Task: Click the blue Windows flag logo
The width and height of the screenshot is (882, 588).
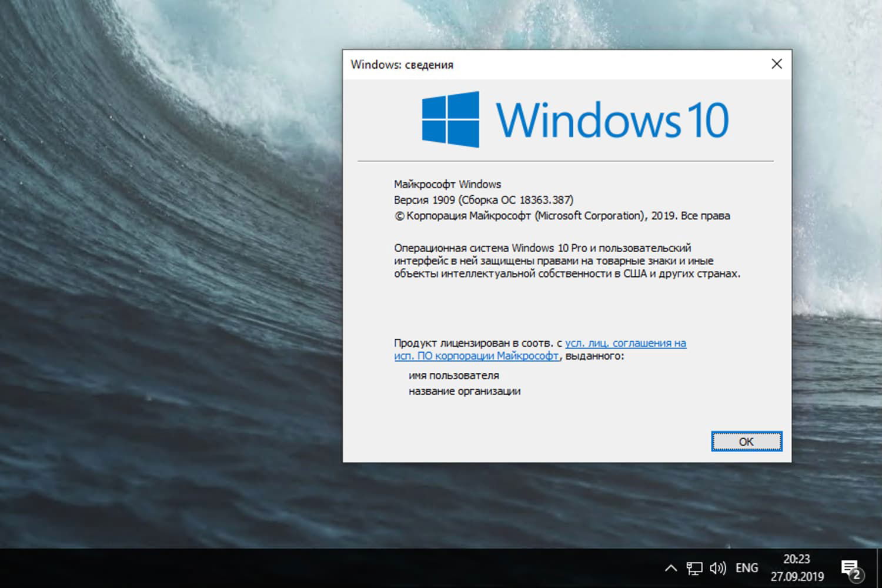Action: tap(450, 121)
